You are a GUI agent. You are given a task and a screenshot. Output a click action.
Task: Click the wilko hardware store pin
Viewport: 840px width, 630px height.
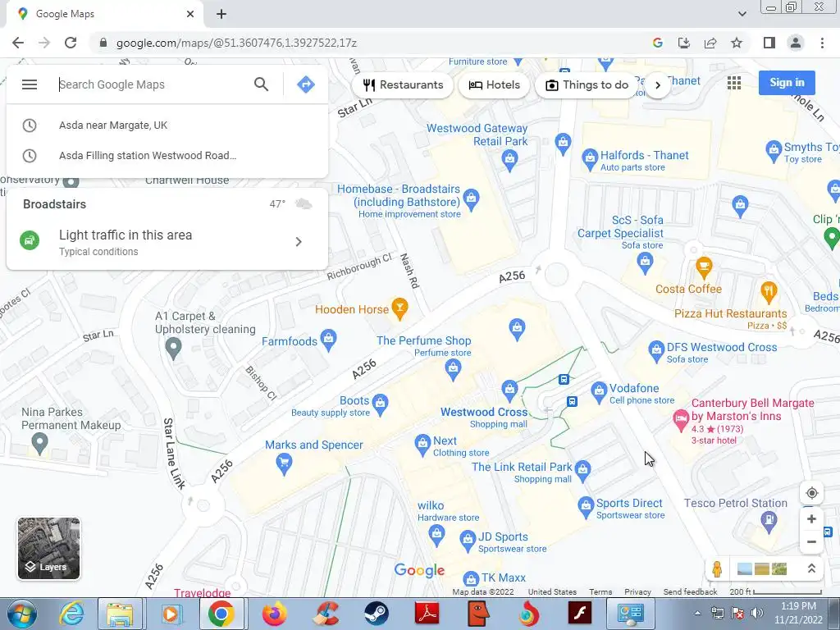point(436,535)
